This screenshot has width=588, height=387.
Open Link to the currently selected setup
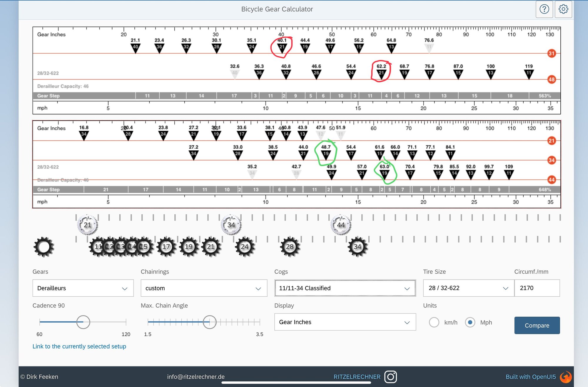click(79, 346)
